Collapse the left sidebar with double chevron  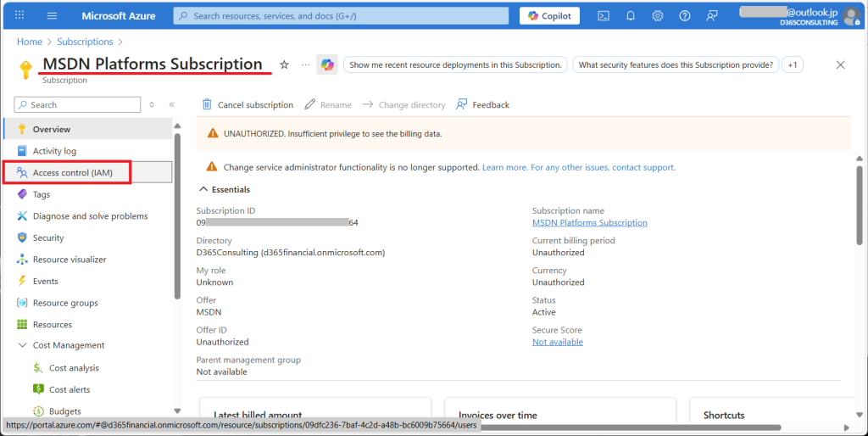[171, 105]
